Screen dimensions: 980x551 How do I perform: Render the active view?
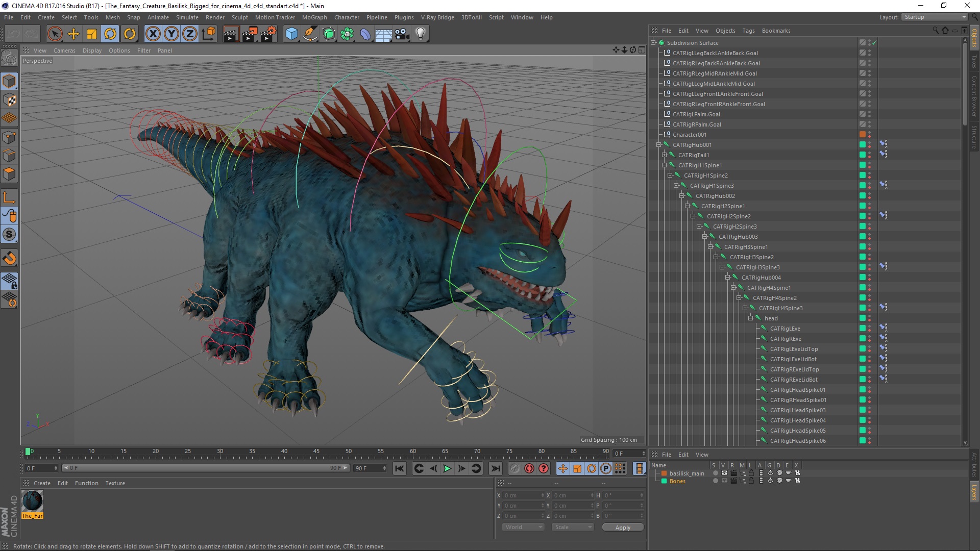click(231, 34)
